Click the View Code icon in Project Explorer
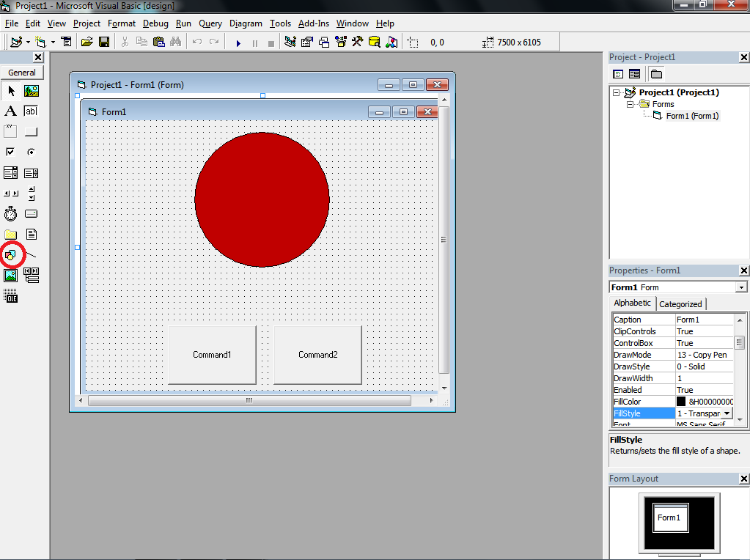The width and height of the screenshot is (750, 560). click(x=617, y=73)
